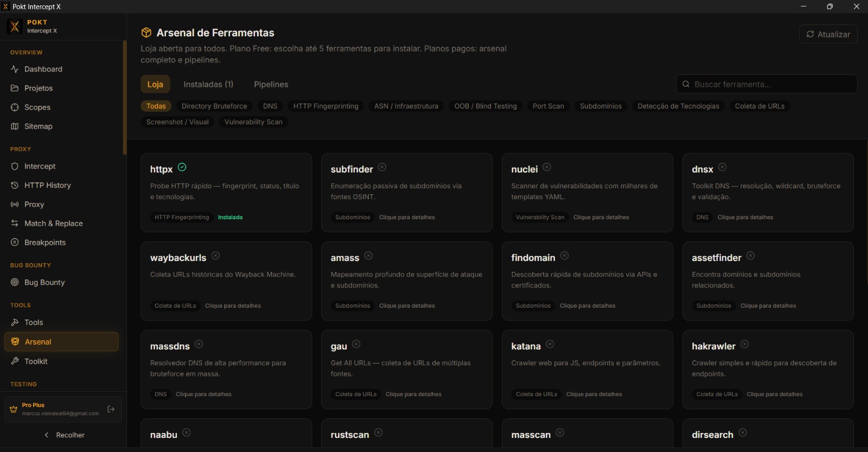868x452 pixels.
Task: Switch to the Instaladas (1) tab
Action: pos(208,84)
